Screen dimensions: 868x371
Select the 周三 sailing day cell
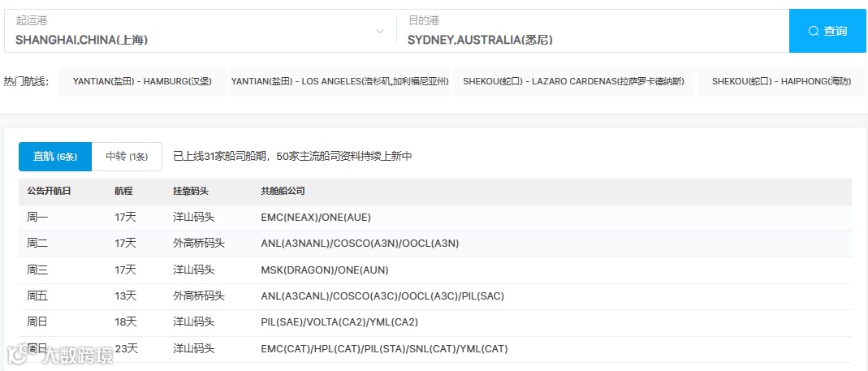(37, 270)
